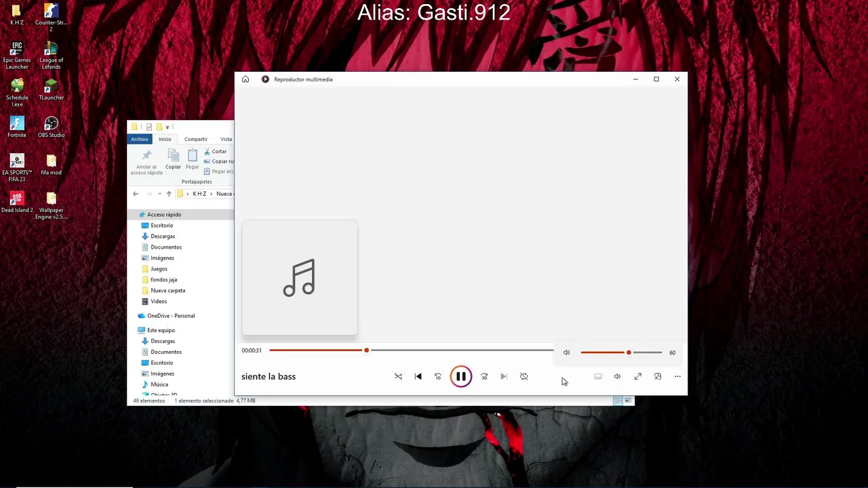Select the K H Z desktop folder
This screenshot has height=488, width=868.
(17, 15)
